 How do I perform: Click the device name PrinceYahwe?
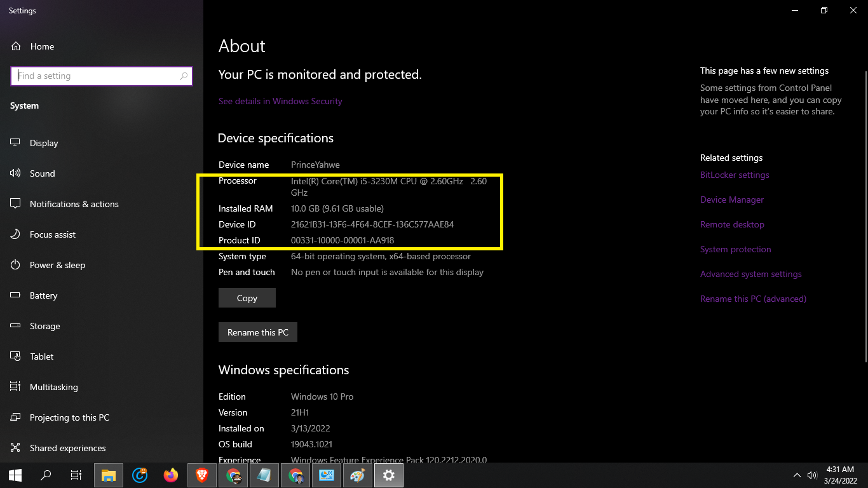click(315, 165)
